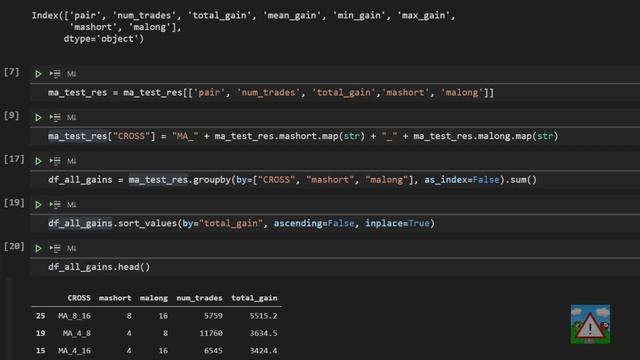The height and width of the screenshot is (360, 640).
Task: Run cell [9] with its play icon
Action: 38,118
